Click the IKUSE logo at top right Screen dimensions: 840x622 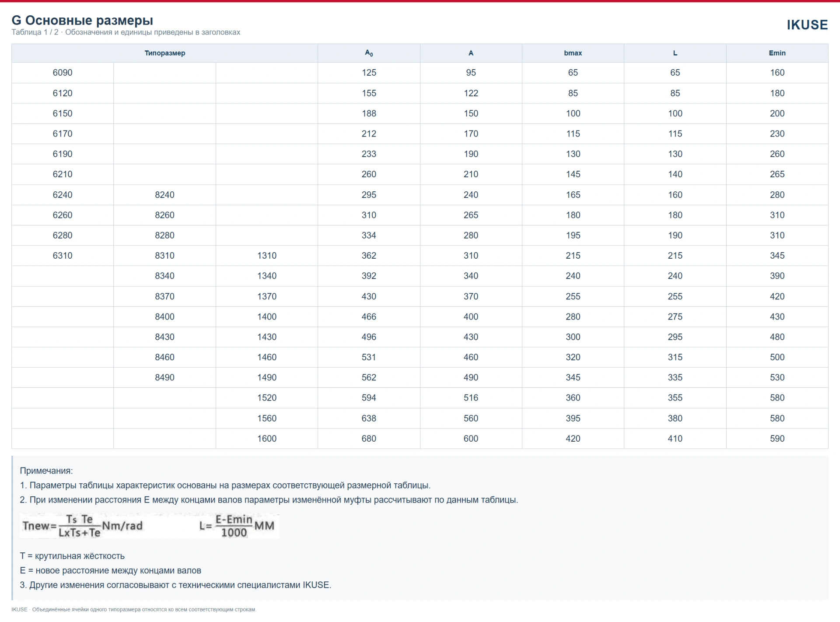(807, 25)
